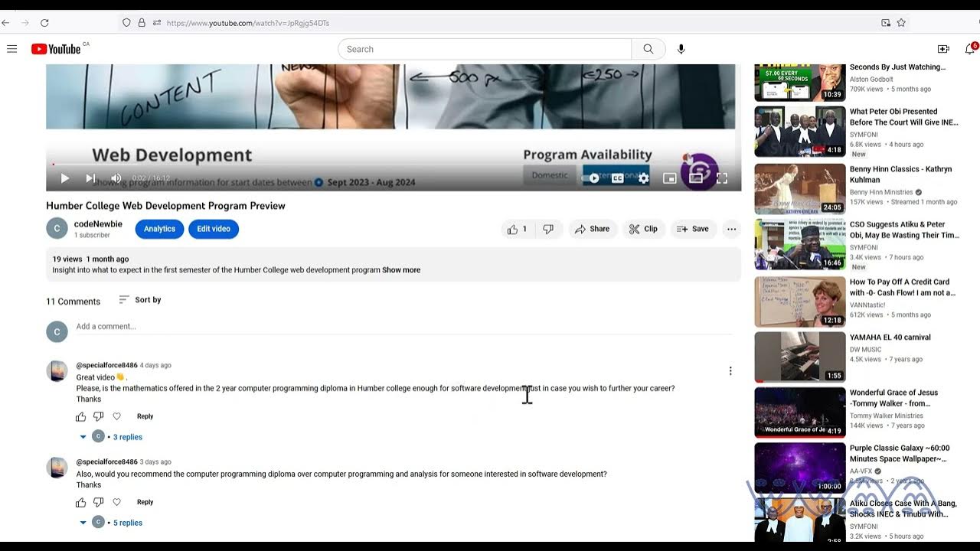The height and width of the screenshot is (551, 980).
Task: Reply to the 'Great video' comment
Action: [x=145, y=416]
